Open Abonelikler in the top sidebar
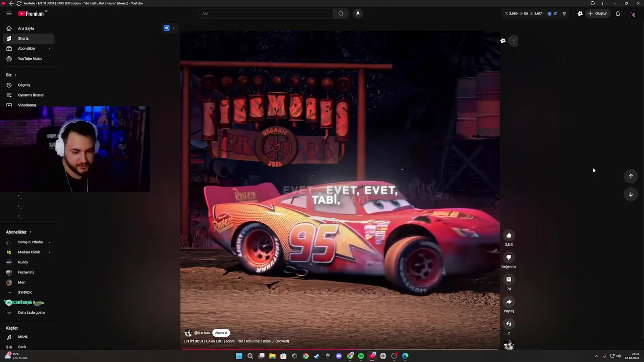Screen dimensions: 644x362 [29, 49]
